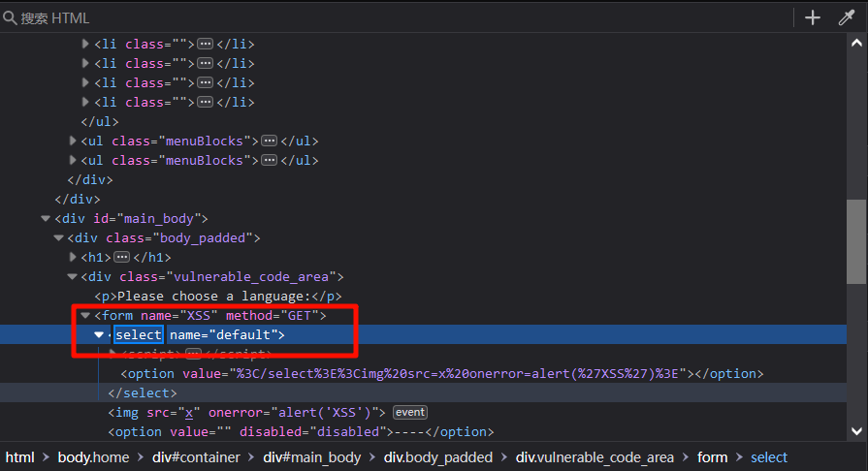
Task: Click the search magnifier icon
Action: tap(10, 17)
